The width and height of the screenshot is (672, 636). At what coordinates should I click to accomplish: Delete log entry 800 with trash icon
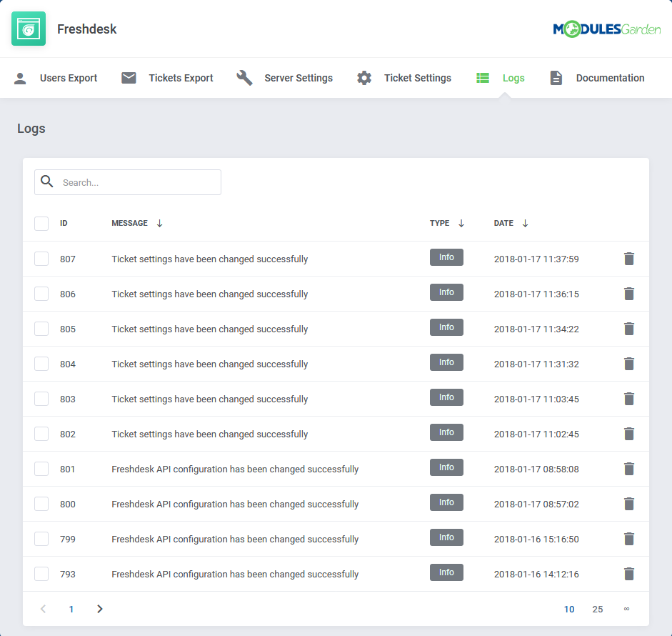point(628,504)
